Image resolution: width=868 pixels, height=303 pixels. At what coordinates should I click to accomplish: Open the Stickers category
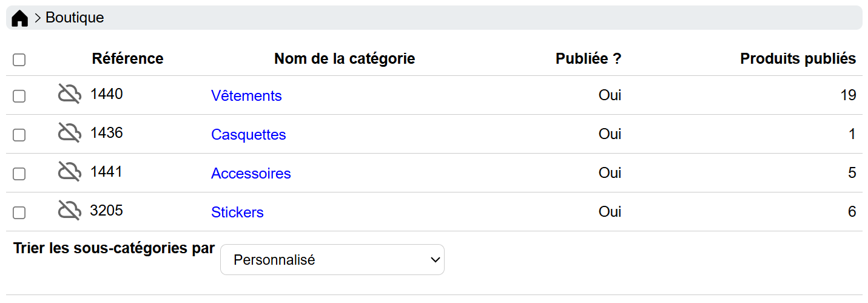(x=237, y=213)
